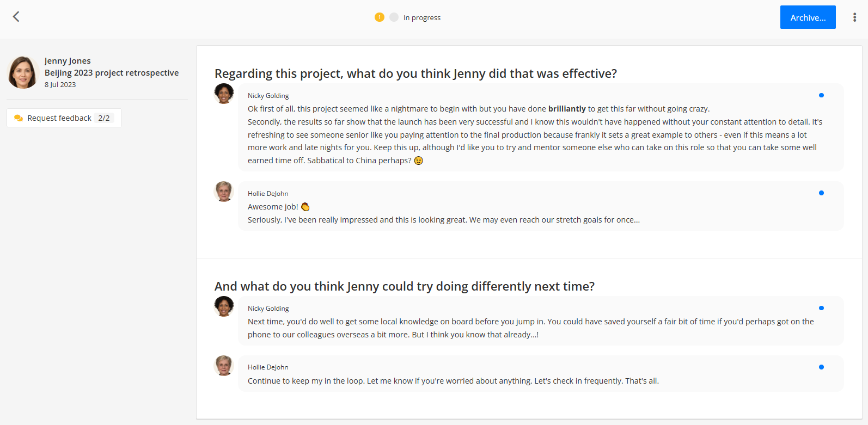Open the Request feedback 2/2 tab

[x=64, y=118]
